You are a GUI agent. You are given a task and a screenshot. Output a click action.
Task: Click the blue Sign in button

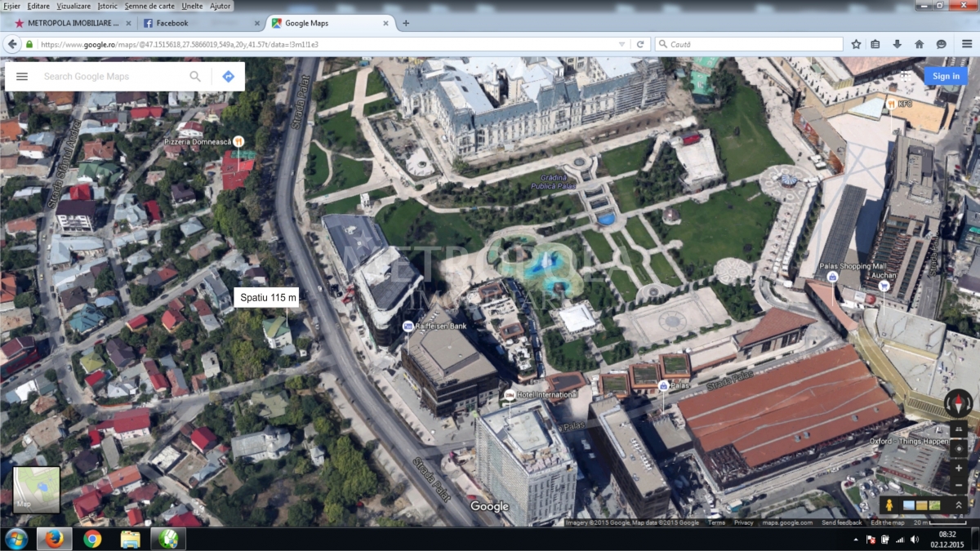click(946, 76)
